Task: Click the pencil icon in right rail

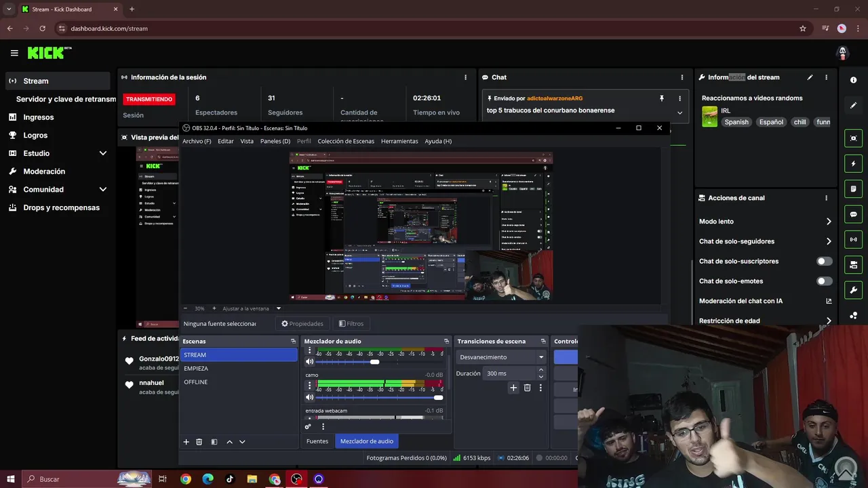Action: [x=853, y=106]
